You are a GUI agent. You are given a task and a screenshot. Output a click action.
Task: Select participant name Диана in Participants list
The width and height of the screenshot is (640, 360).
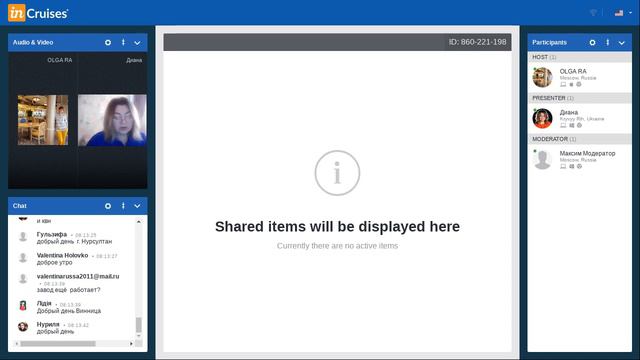(569, 112)
